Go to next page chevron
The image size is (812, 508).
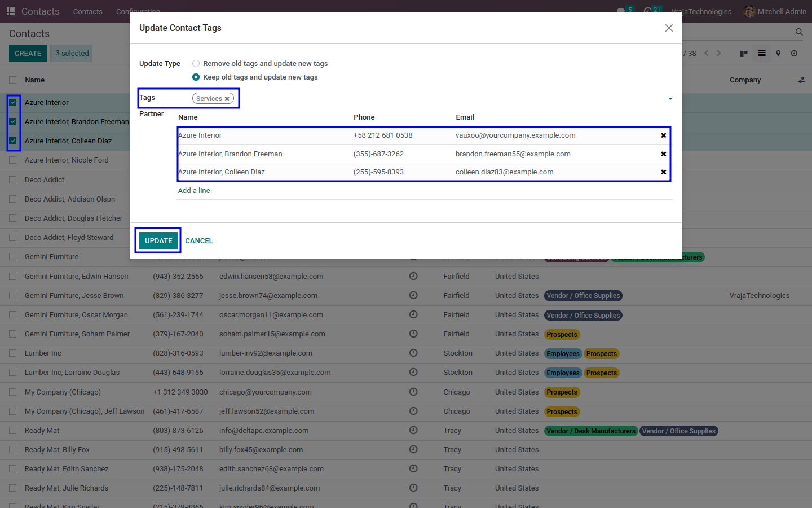coord(718,53)
